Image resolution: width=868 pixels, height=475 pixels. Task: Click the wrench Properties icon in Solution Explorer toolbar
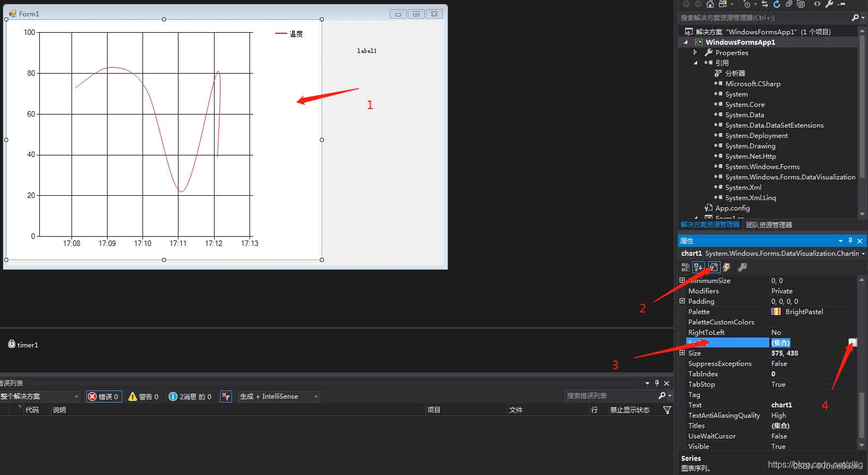(829, 4)
